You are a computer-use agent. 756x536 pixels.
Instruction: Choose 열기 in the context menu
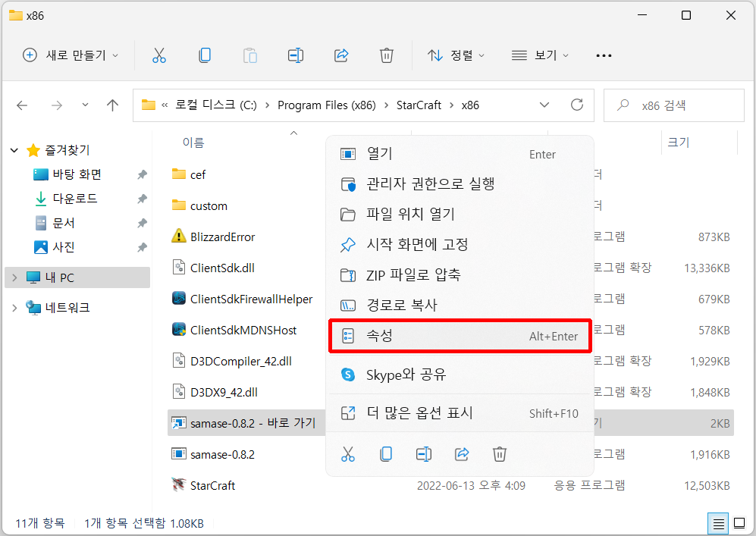coord(460,154)
